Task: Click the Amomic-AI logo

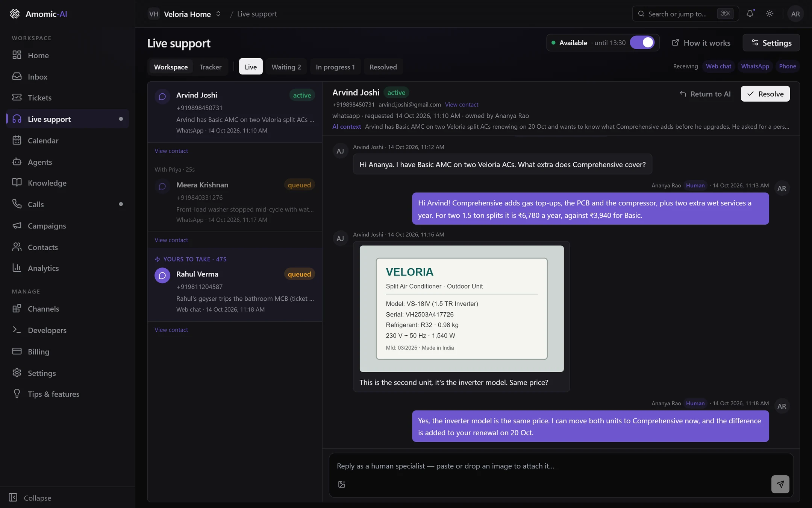Action: 38,14
